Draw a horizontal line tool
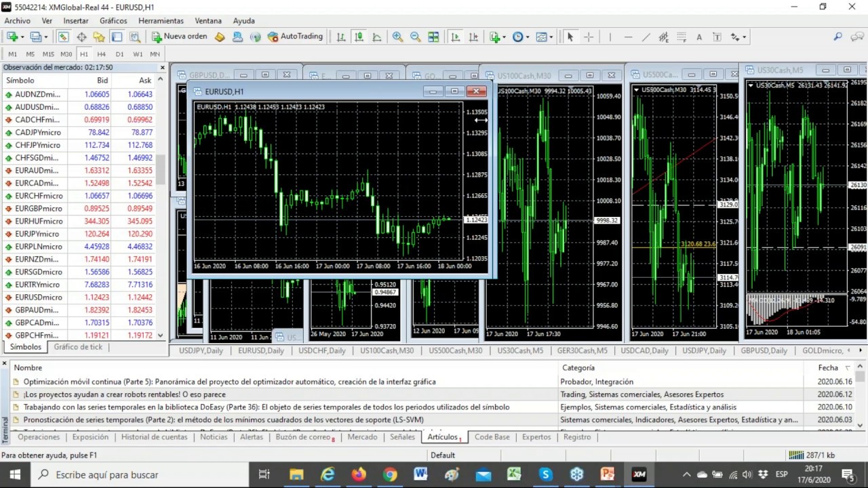Image resolution: width=868 pixels, height=488 pixels. [x=628, y=37]
